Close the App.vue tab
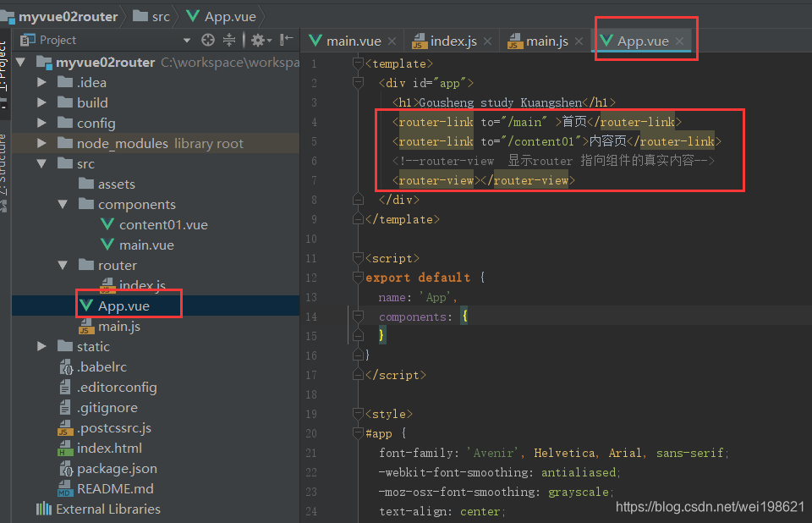Image resolution: width=812 pixels, height=523 pixels. click(679, 41)
